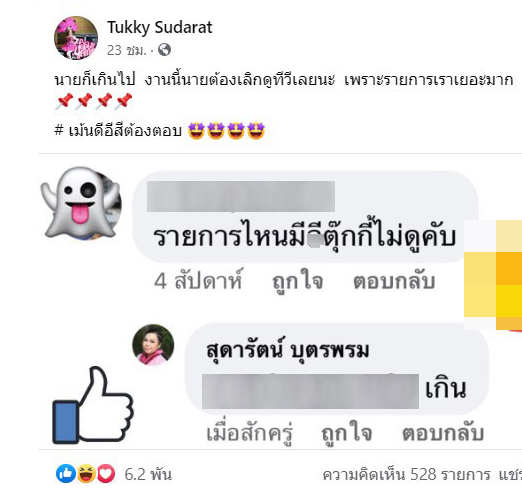Open the 6.2 พัน reactions count
This screenshot has width=522, height=494.
tap(148, 474)
